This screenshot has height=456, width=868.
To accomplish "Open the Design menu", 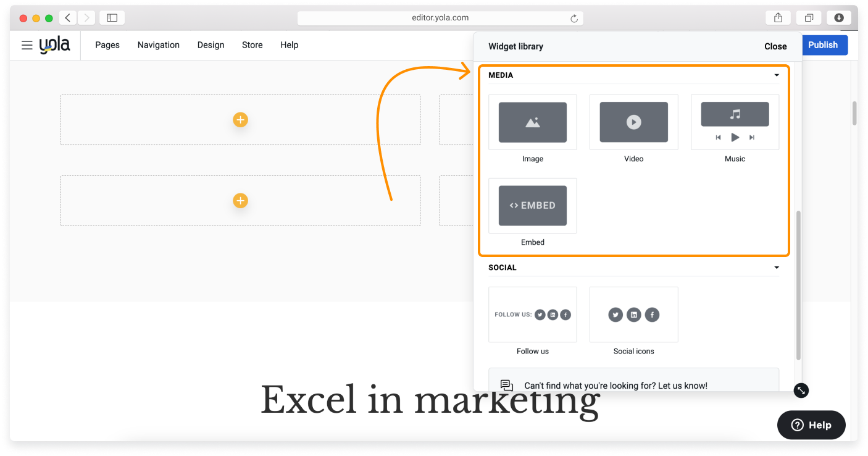I will (211, 45).
